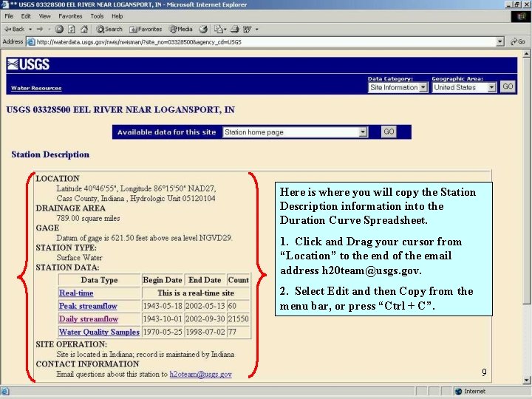Click the vertical scrollbar up arrow
This screenshot has height=399, width=532.
pyautogui.click(x=526, y=54)
